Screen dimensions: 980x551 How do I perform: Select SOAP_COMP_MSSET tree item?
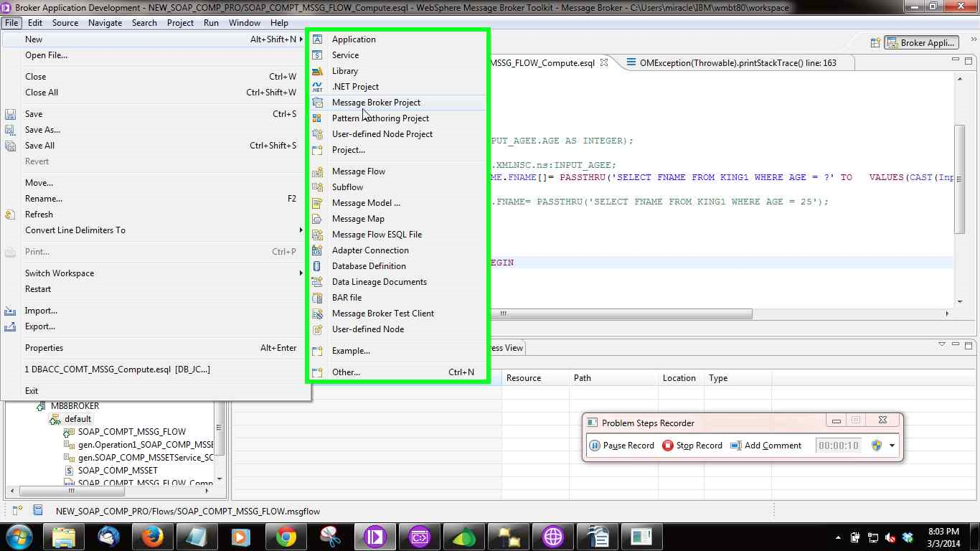tap(118, 471)
